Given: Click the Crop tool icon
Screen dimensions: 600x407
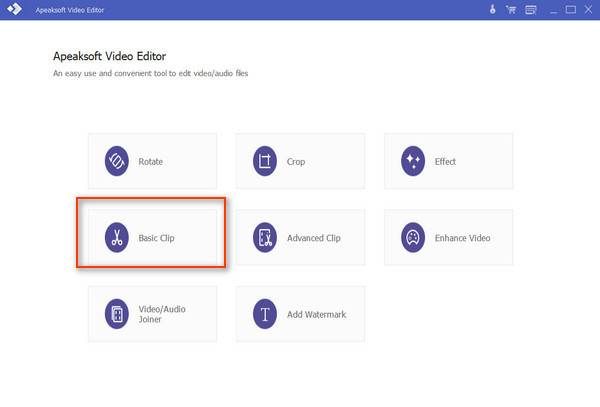Looking at the screenshot, I should [265, 161].
